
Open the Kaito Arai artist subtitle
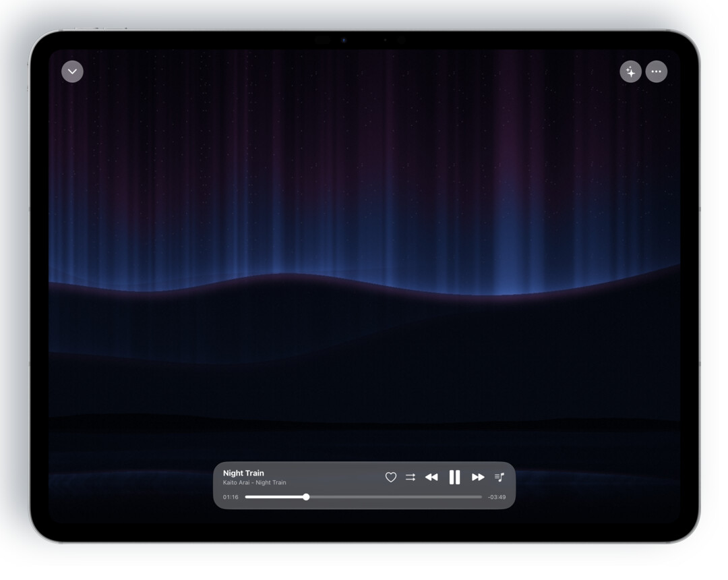click(254, 482)
